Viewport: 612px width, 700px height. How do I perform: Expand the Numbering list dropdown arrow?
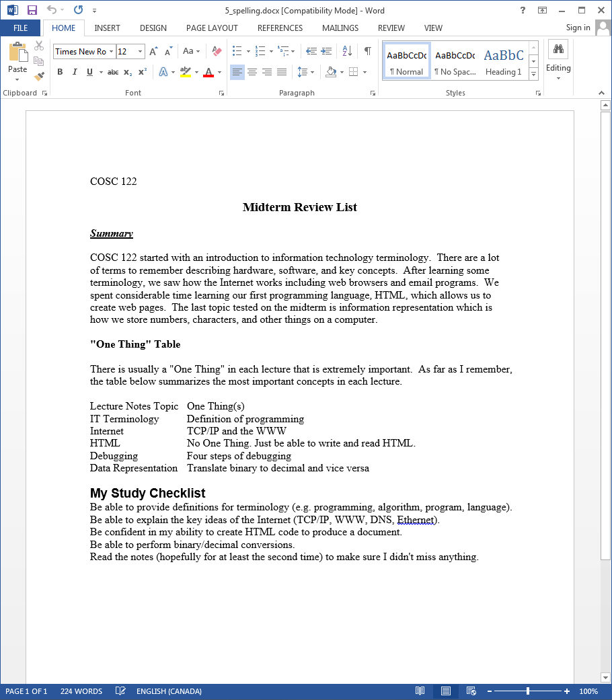[x=271, y=51]
